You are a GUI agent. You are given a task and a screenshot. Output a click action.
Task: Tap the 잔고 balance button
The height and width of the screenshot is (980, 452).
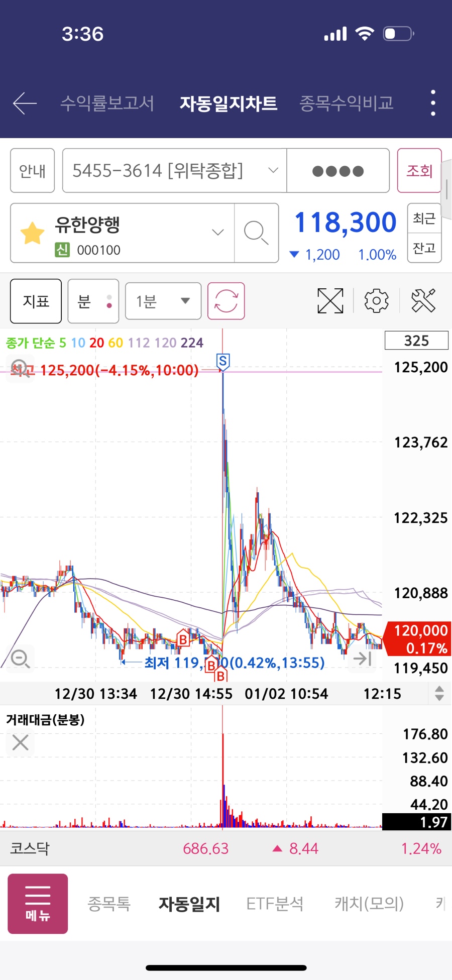pos(424,248)
